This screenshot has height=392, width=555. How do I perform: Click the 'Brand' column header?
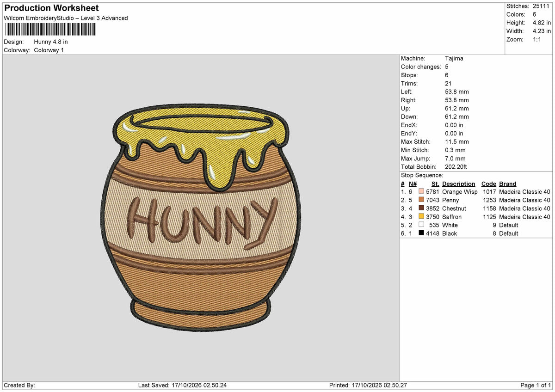click(x=508, y=184)
